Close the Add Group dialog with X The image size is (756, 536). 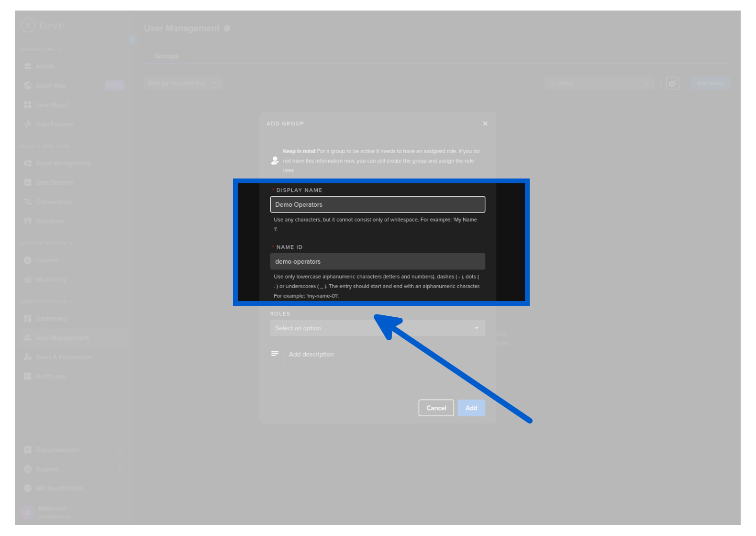coord(485,123)
